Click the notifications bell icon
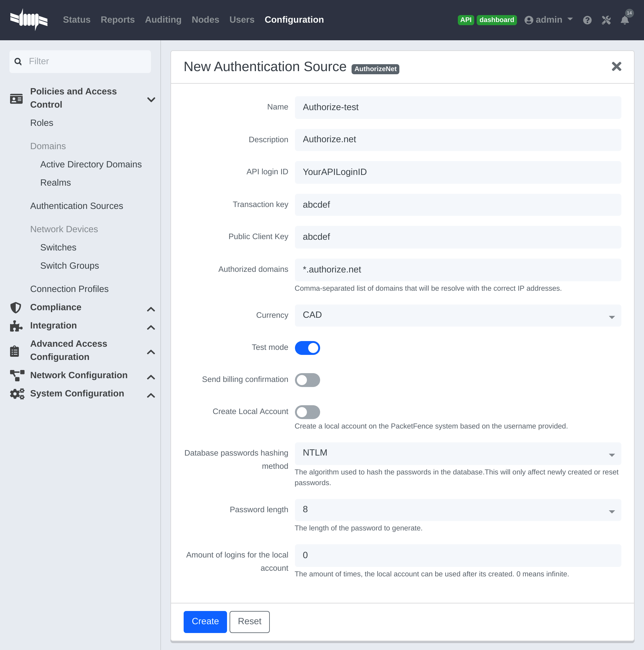This screenshot has width=644, height=650. pyautogui.click(x=625, y=20)
